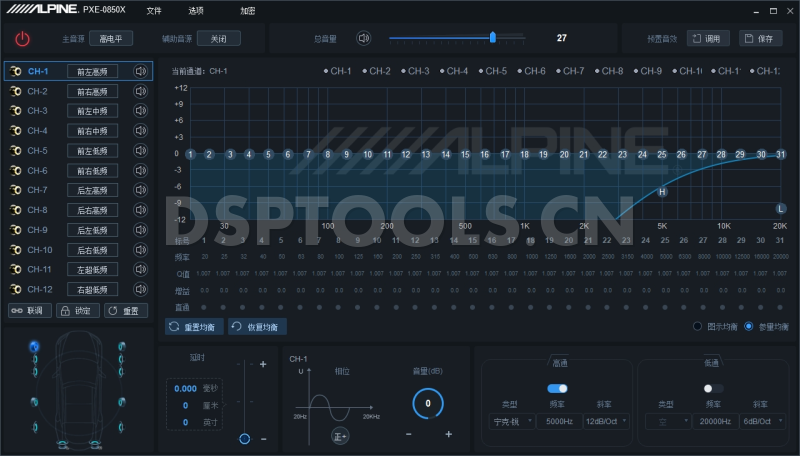Mute channel CH-1 speaker icon

tap(140, 71)
